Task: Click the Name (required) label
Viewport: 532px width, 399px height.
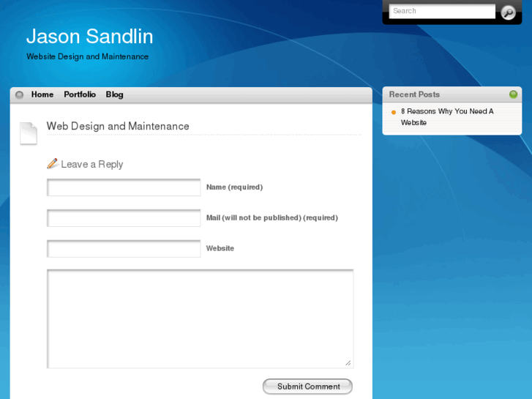Action: click(x=234, y=187)
